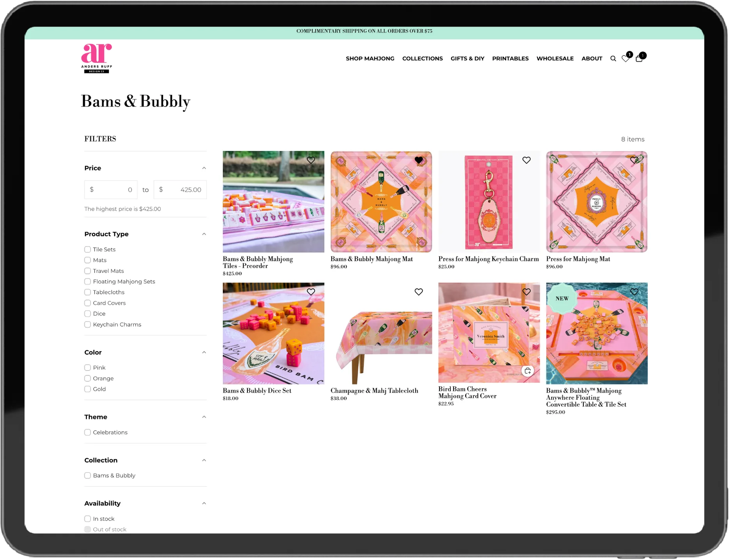Favorite Bird Bam Cheers Card Cover

(x=526, y=292)
